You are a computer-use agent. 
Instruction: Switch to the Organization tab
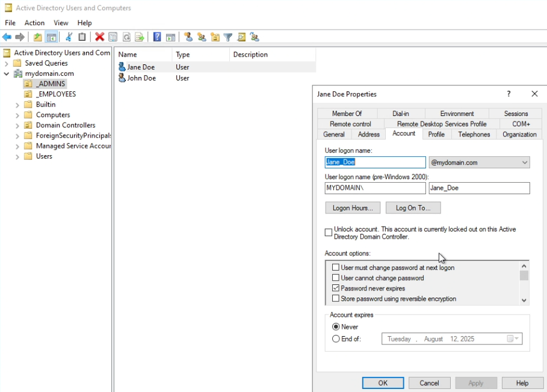coord(519,135)
